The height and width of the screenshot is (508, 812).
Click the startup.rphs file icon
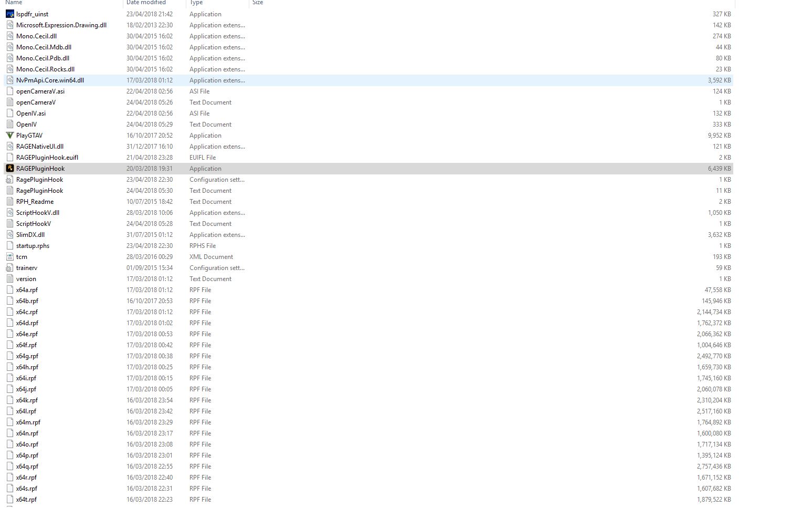click(10, 246)
